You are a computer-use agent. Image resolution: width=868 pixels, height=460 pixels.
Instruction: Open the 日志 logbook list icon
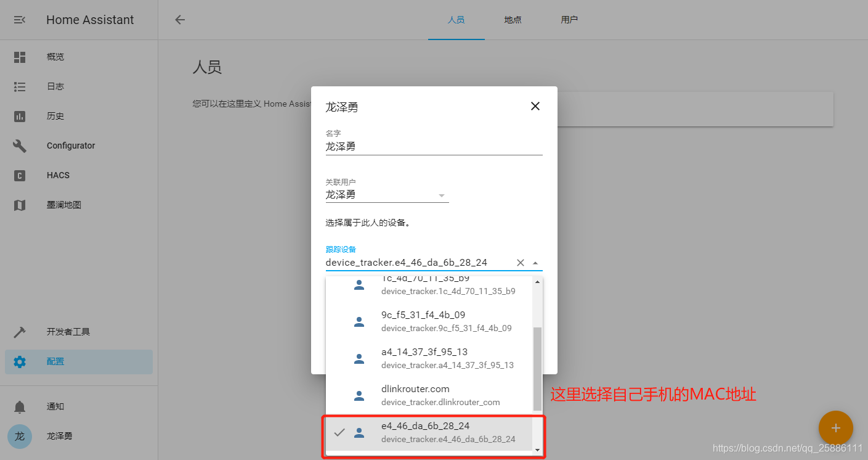point(20,86)
